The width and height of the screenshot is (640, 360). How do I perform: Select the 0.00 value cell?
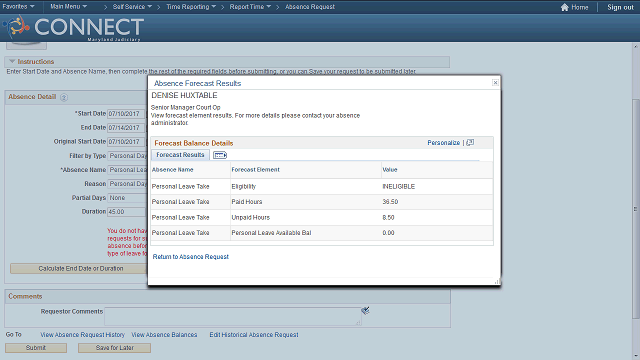(x=388, y=233)
